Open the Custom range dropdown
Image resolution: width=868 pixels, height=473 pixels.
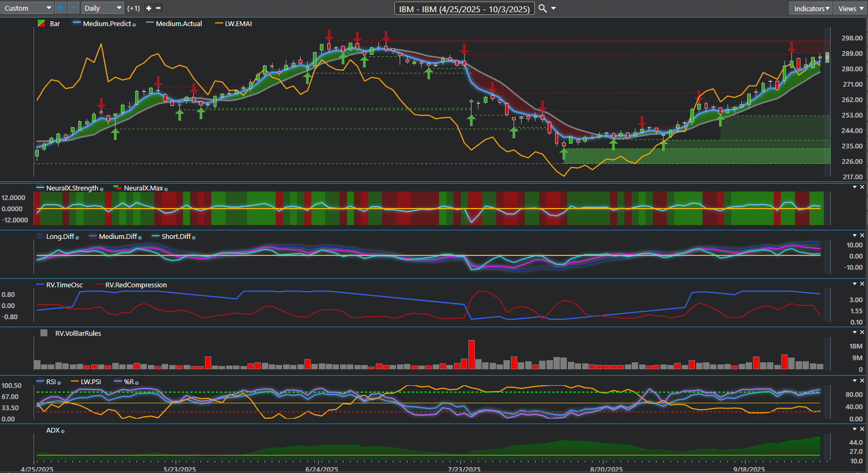tap(27, 8)
